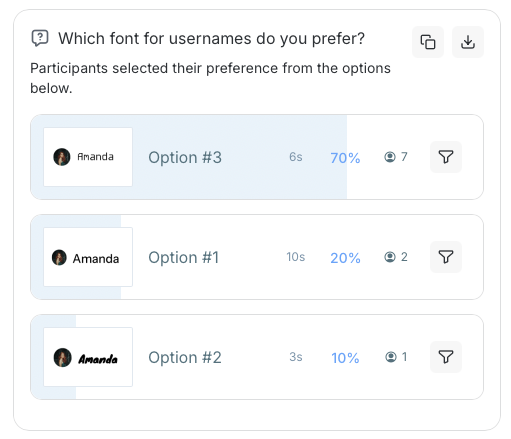
Task: Click the 20% result percentage
Action: click(345, 258)
